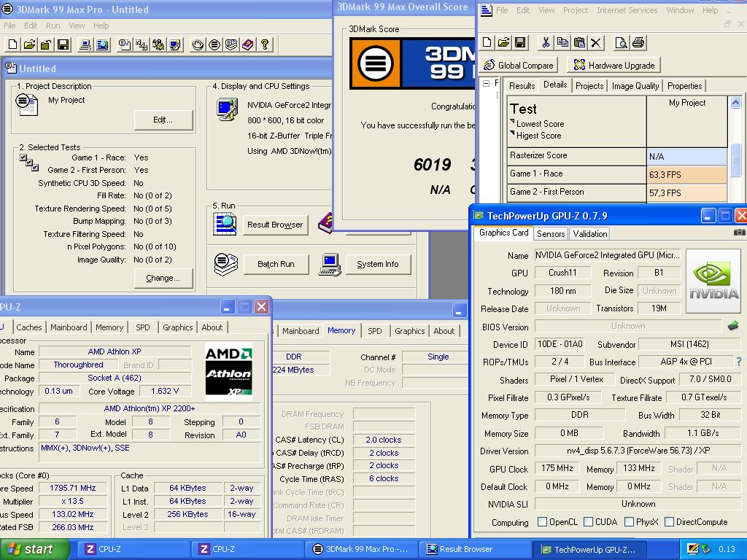This screenshot has height=560, width=747.
Task: Click Print icon in Result Browser toolbar
Action: click(638, 43)
